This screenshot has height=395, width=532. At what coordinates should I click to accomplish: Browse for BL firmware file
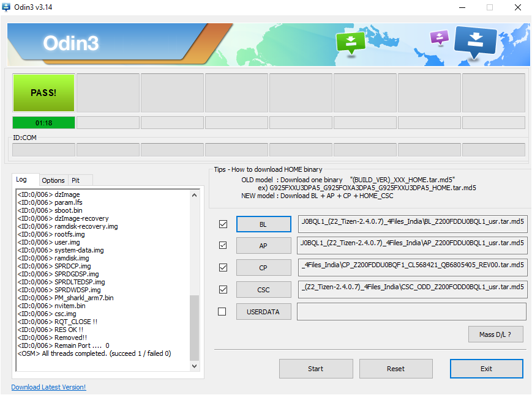click(264, 224)
